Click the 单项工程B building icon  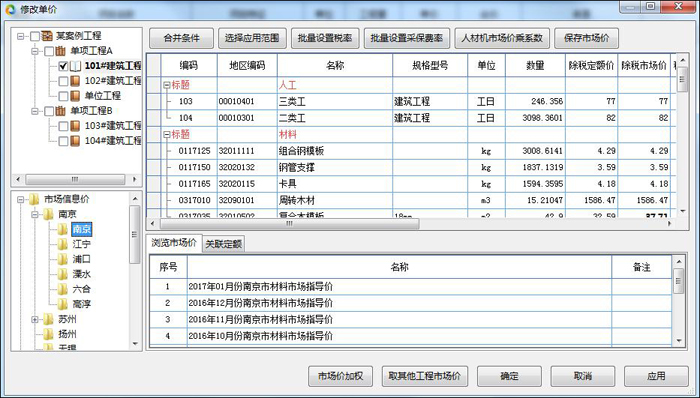click(x=61, y=111)
